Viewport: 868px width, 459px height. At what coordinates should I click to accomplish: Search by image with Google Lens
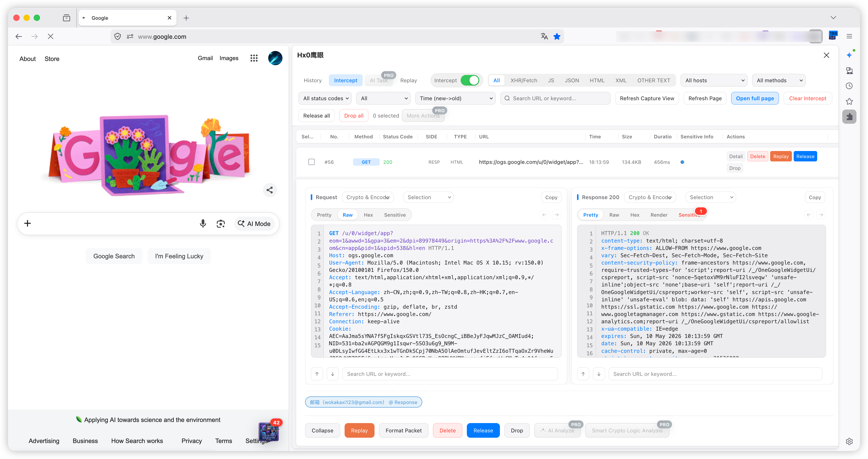pos(220,224)
